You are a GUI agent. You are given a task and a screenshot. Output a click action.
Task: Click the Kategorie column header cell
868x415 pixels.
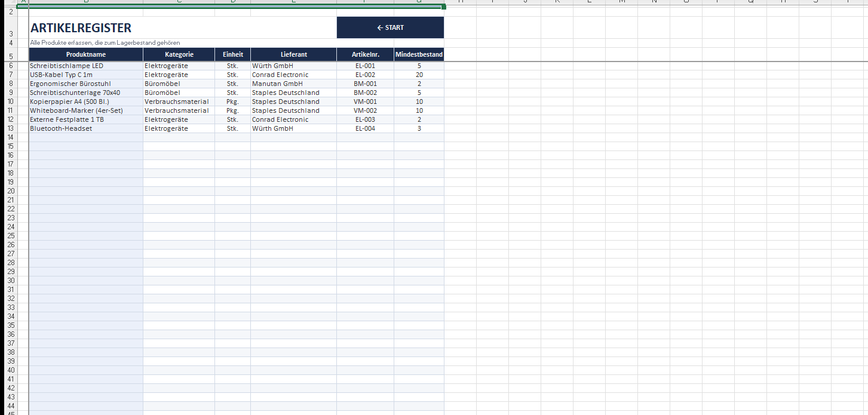coord(179,54)
